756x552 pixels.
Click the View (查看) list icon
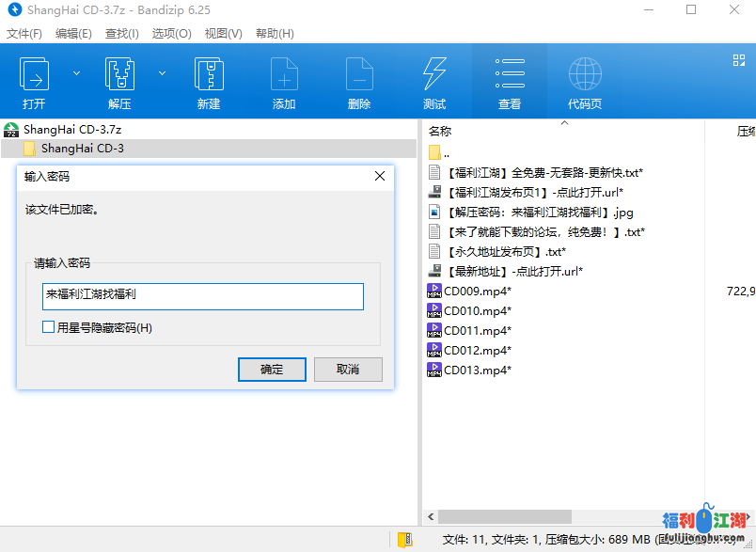pyautogui.click(x=510, y=74)
